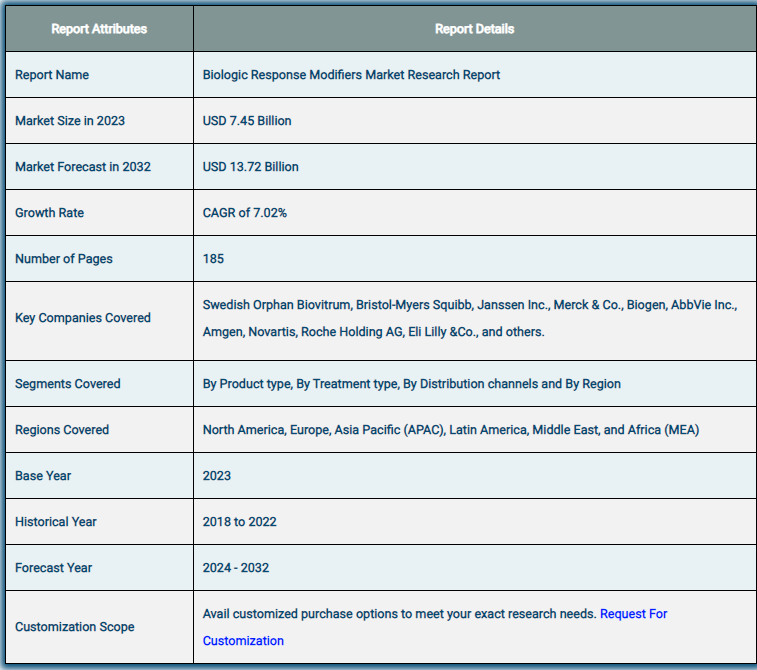The image size is (757, 670).
Task: Select the USD 13.72 Billion value
Action: point(251,167)
